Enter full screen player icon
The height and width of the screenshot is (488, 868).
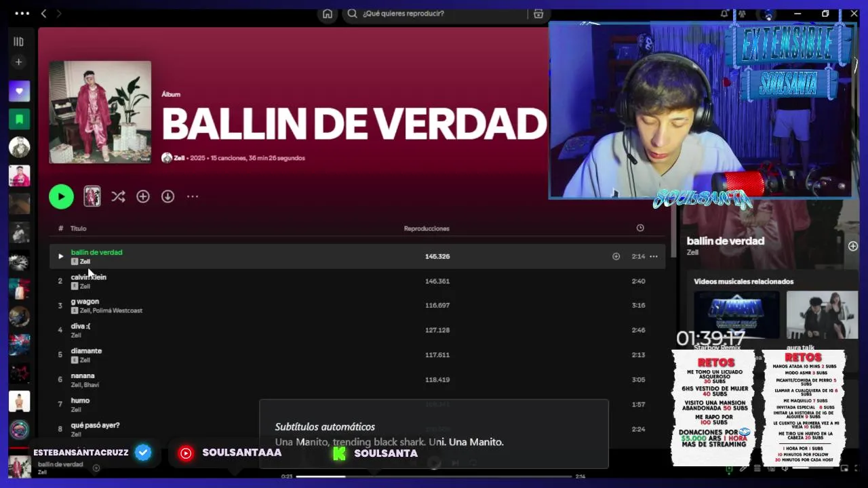point(856,468)
